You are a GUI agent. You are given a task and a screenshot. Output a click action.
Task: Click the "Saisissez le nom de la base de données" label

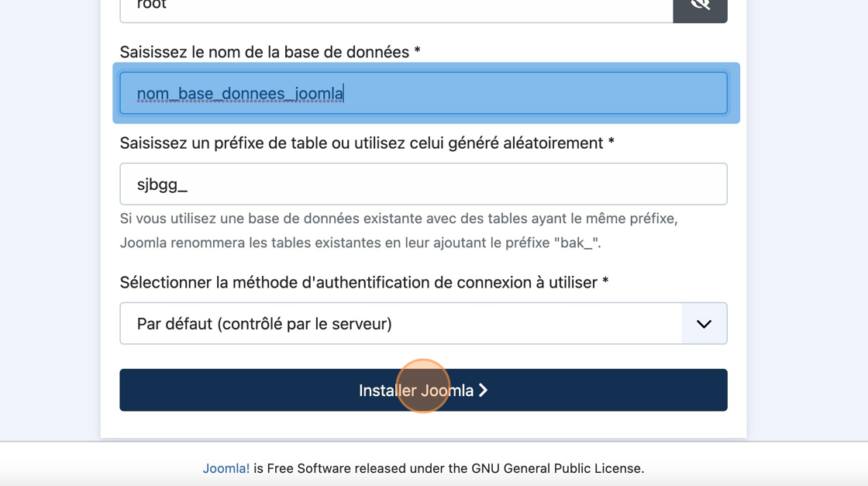[x=265, y=52]
